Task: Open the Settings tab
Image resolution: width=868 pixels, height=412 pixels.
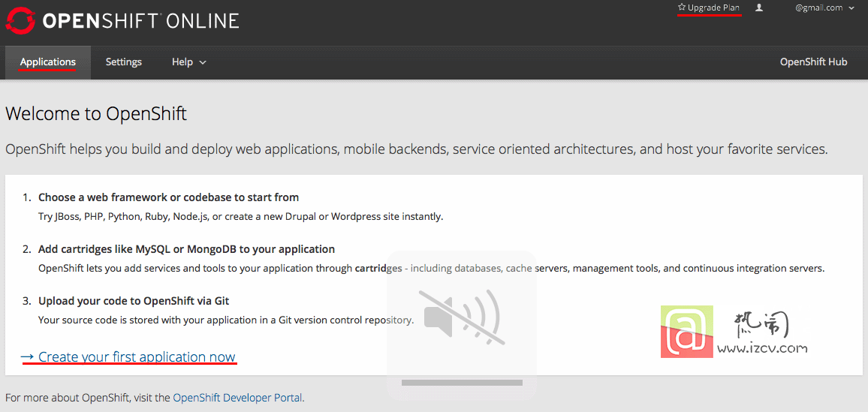Action: [x=124, y=62]
